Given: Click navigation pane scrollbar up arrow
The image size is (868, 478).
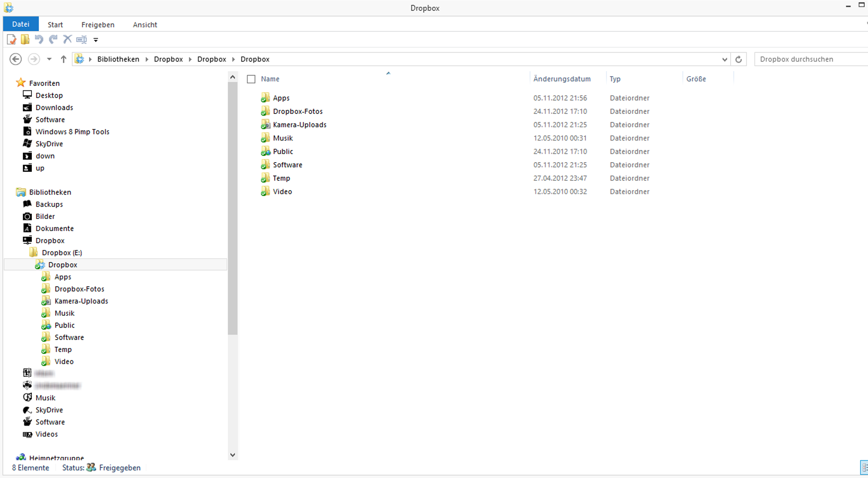Looking at the screenshot, I should click(x=233, y=77).
